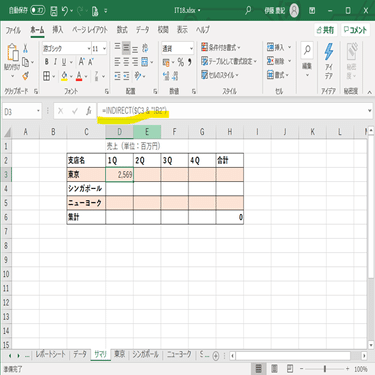Select cell containing 2,569

[119, 175]
